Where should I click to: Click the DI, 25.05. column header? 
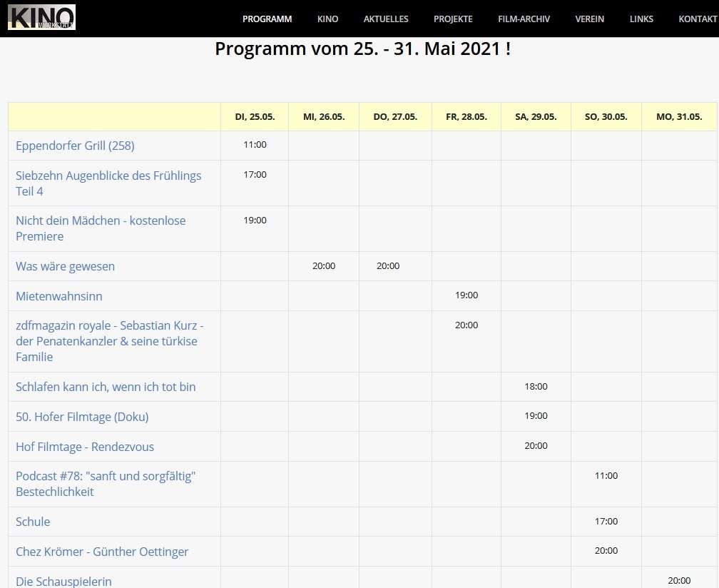(255, 116)
